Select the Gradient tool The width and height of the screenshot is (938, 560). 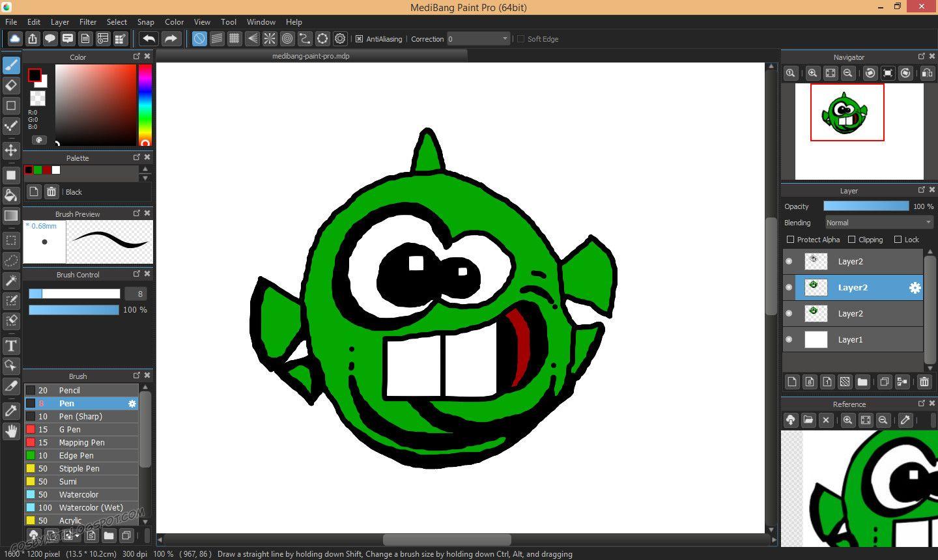click(10, 215)
